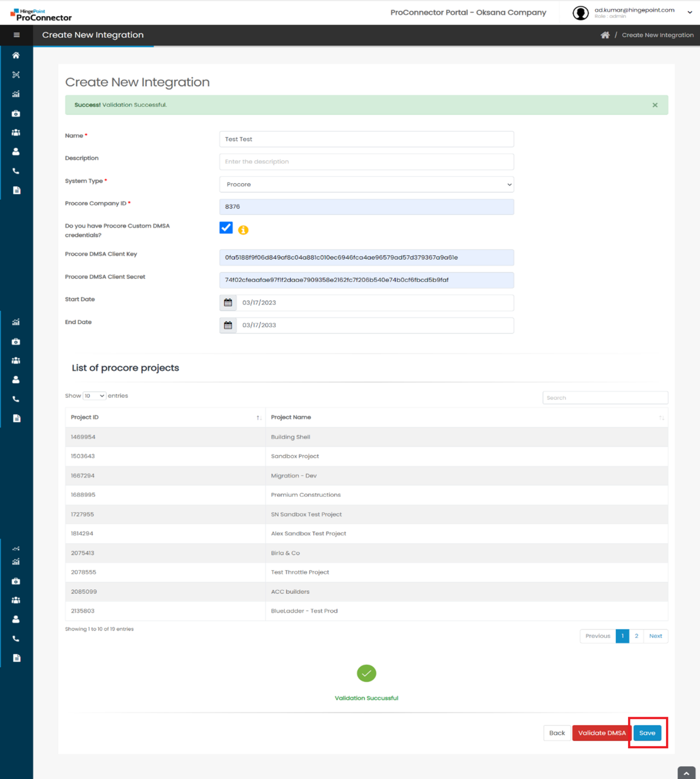Click the user avatar icon in header

[x=580, y=13]
